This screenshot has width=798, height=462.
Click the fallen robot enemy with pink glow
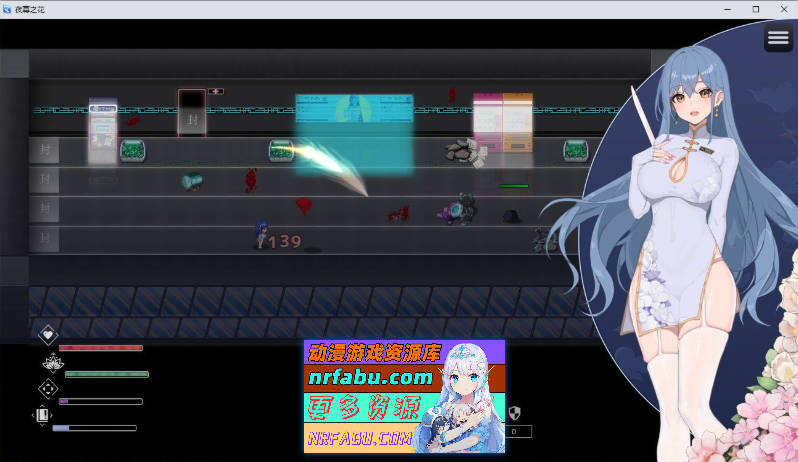click(458, 209)
